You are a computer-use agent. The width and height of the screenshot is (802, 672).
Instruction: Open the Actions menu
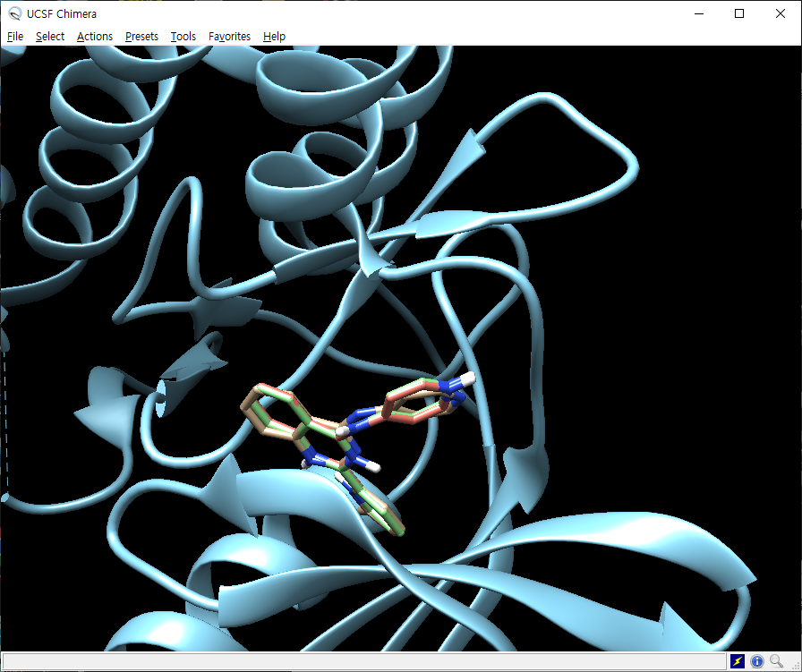pos(95,37)
